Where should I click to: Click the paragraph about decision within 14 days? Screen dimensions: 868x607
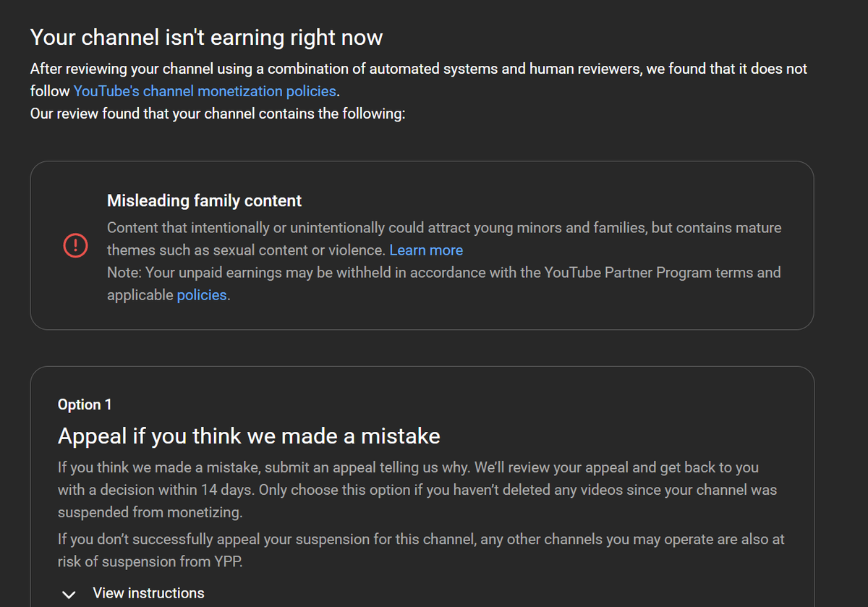417,490
